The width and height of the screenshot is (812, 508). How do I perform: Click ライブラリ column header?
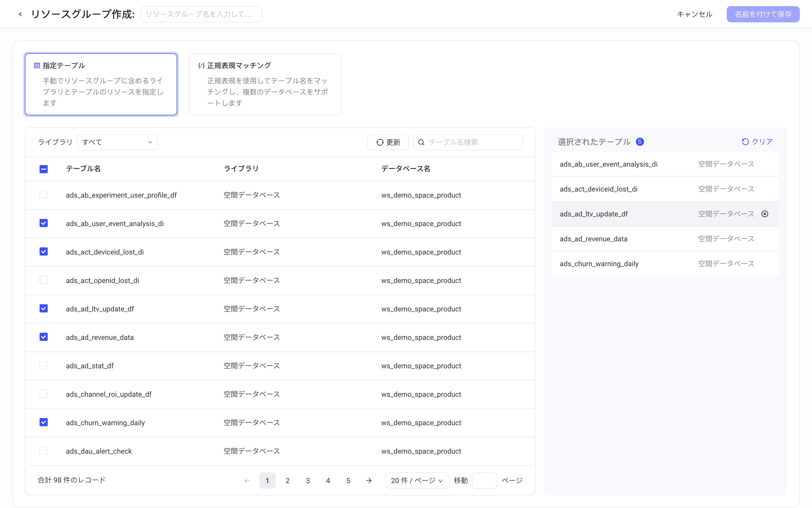tap(241, 169)
